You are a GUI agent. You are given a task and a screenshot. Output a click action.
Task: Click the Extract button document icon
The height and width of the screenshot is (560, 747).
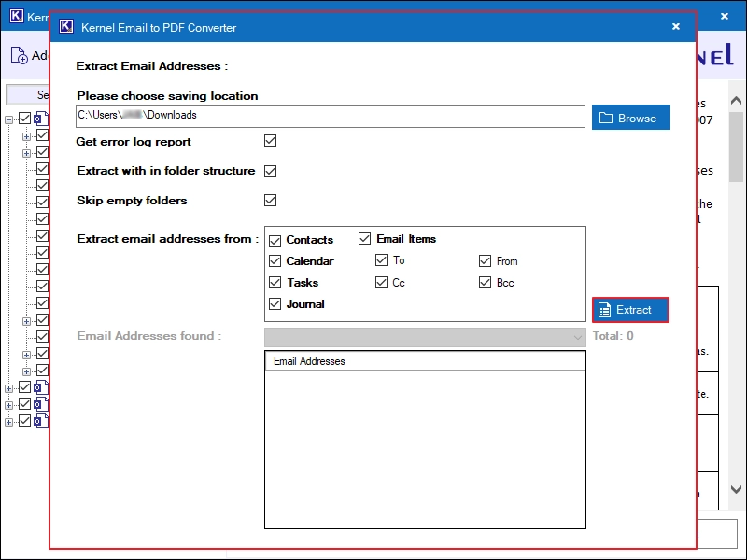pyautogui.click(x=604, y=310)
